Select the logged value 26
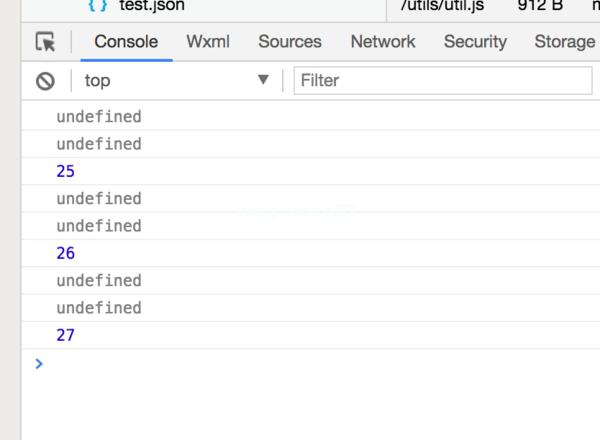This screenshot has height=440, width=600. click(x=66, y=253)
